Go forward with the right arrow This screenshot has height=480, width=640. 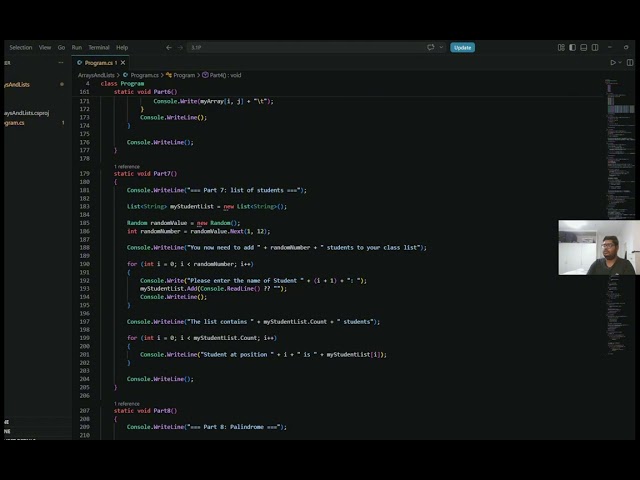click(x=180, y=47)
